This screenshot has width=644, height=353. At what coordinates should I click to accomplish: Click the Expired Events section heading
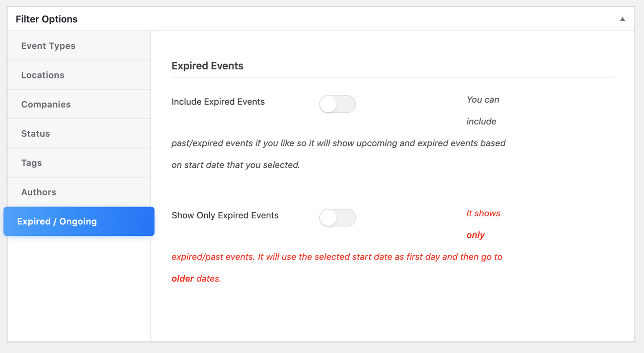207,66
